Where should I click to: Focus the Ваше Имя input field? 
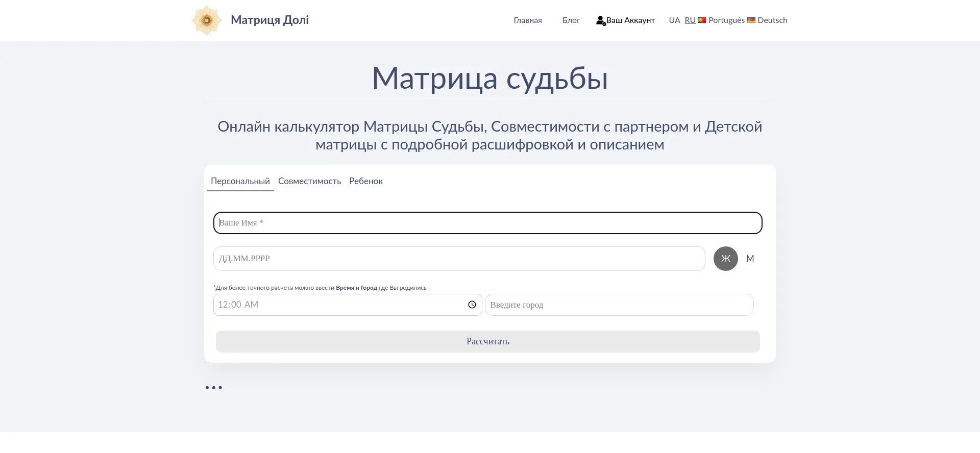[x=488, y=223]
